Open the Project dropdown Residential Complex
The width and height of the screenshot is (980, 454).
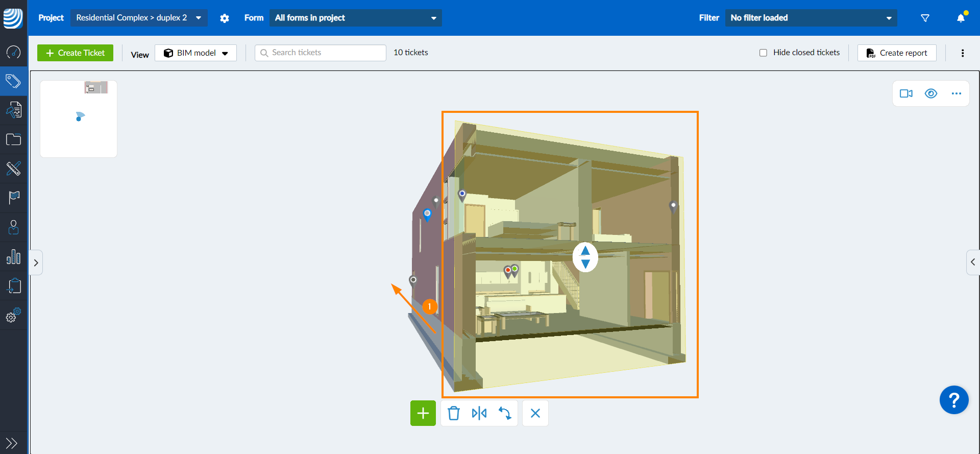[x=138, y=18]
